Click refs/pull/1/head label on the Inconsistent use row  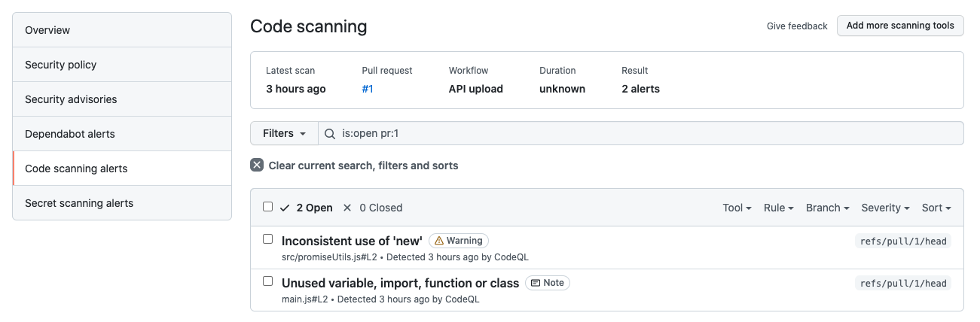tap(903, 241)
